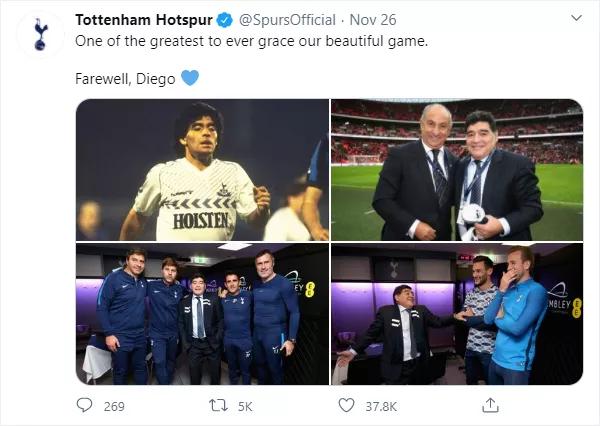The height and width of the screenshot is (426, 600).
Task: Open the share tweet icon
Action: pos(490,405)
